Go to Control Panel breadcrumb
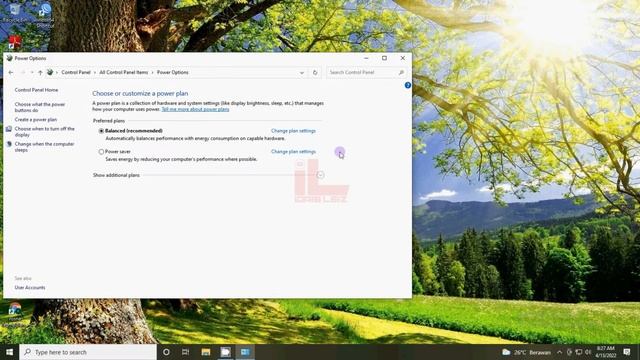 pyautogui.click(x=76, y=72)
